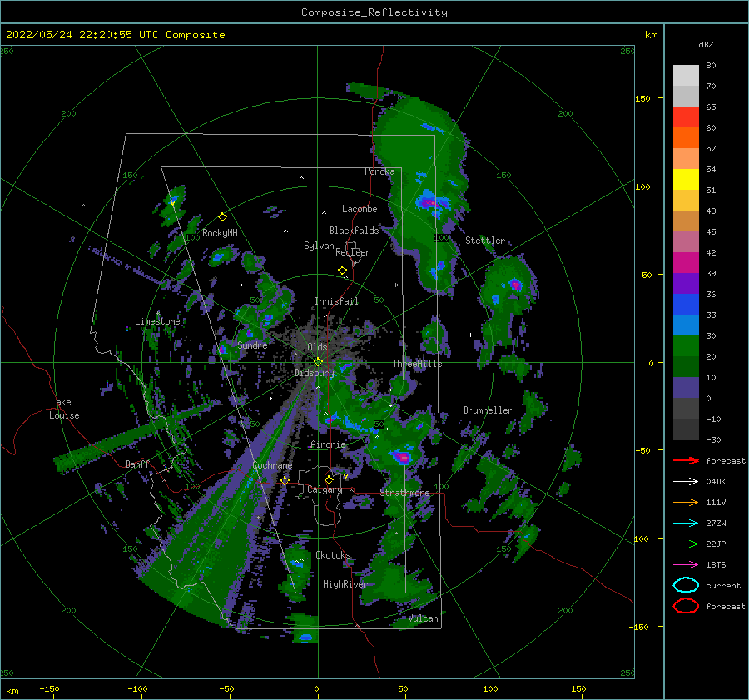
Task: Click the Didsbury label
Action: pyautogui.click(x=314, y=373)
